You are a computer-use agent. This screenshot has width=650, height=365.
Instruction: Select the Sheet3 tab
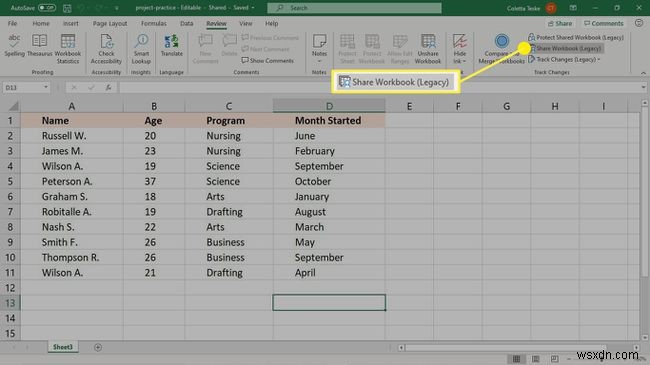click(x=63, y=347)
